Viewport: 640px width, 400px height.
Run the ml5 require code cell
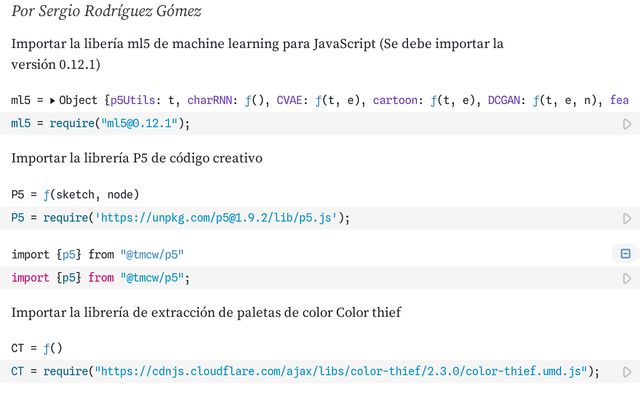pyautogui.click(x=627, y=124)
